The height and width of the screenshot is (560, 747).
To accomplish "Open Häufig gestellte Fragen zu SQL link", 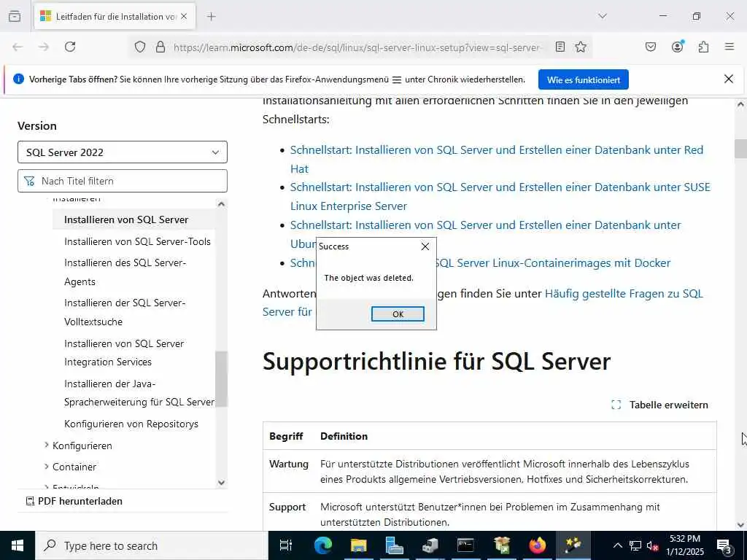I will coord(624,293).
